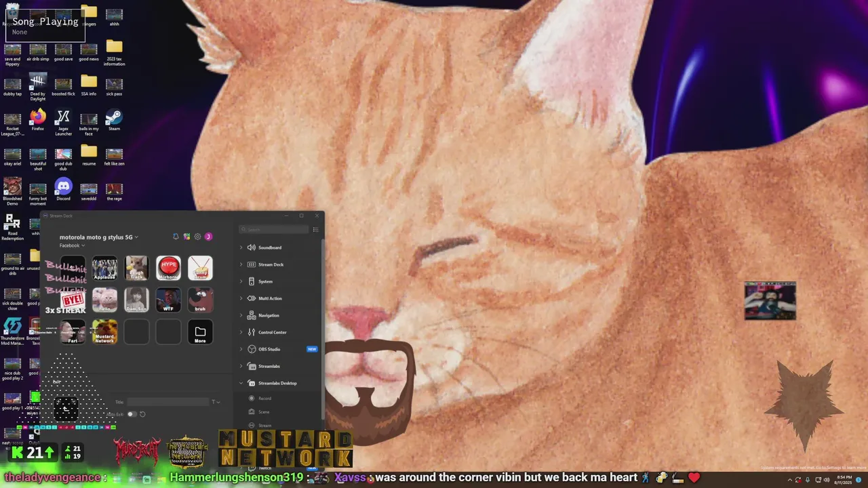Select the Discord desktop shortcut
868x488 pixels.
pos(63,190)
